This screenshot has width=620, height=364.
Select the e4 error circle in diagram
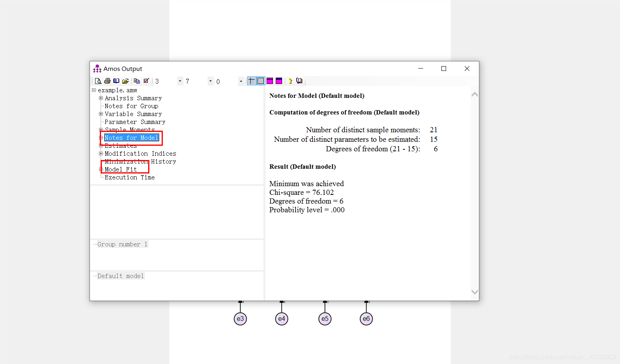[x=282, y=319]
